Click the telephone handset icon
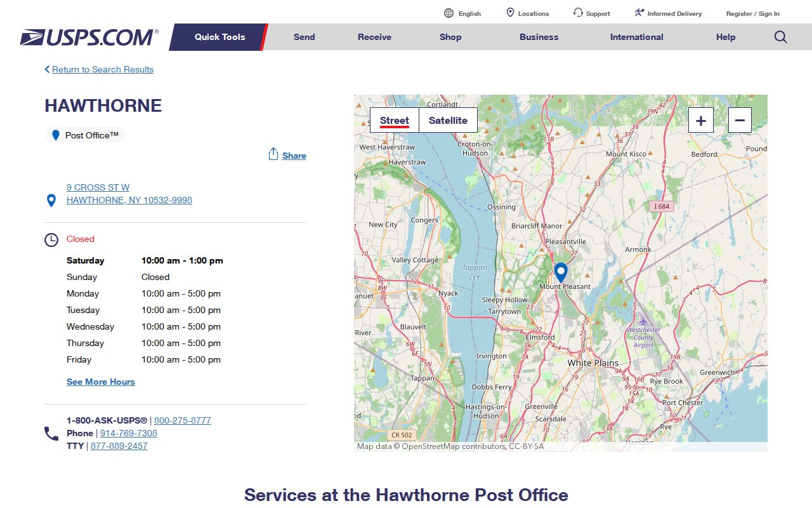This screenshot has height=508, width=812. [51, 434]
